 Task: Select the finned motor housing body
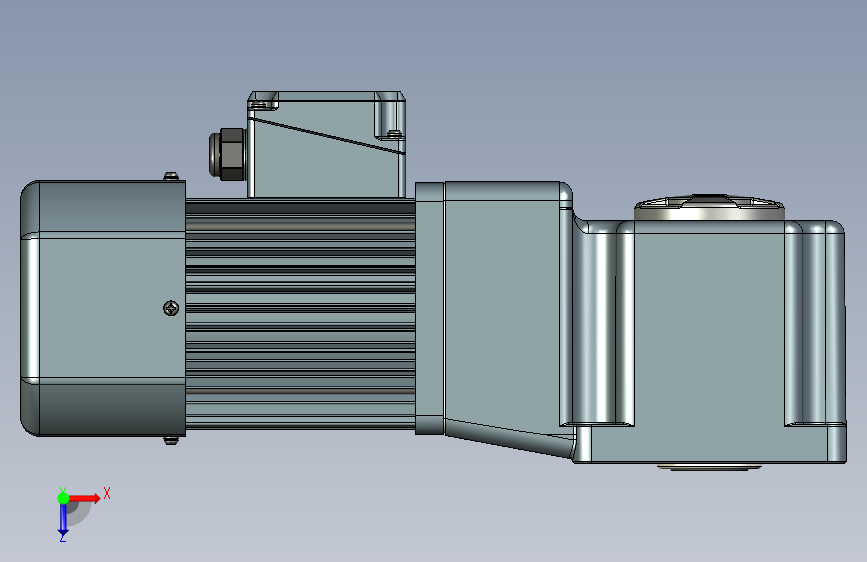[300, 314]
